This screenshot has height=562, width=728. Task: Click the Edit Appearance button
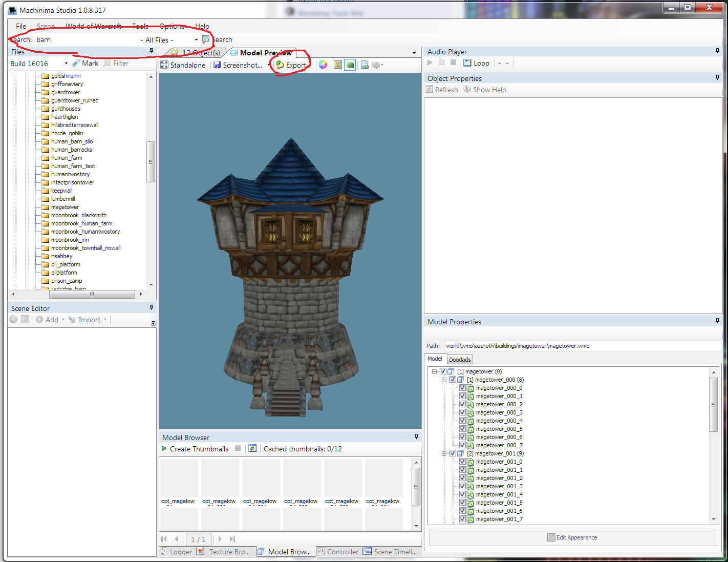tap(573, 537)
